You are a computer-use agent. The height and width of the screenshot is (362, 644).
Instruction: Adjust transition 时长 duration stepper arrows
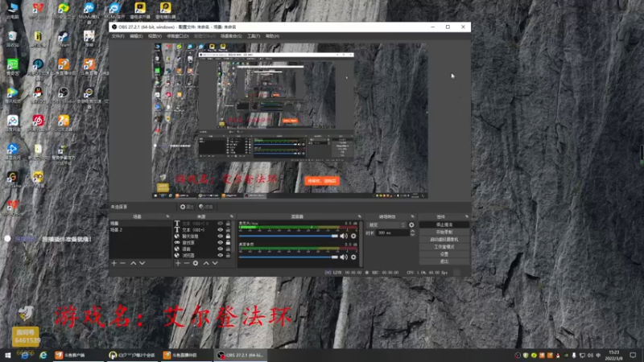[x=412, y=232]
